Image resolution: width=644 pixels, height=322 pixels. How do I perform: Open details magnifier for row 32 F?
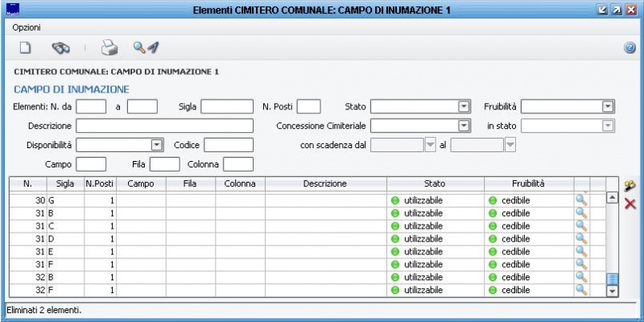pyautogui.click(x=581, y=290)
